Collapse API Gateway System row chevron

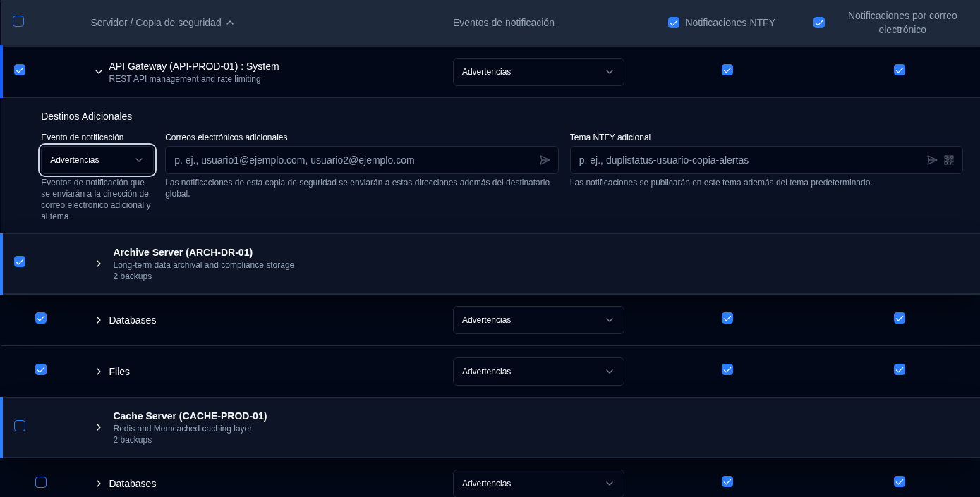coord(99,72)
